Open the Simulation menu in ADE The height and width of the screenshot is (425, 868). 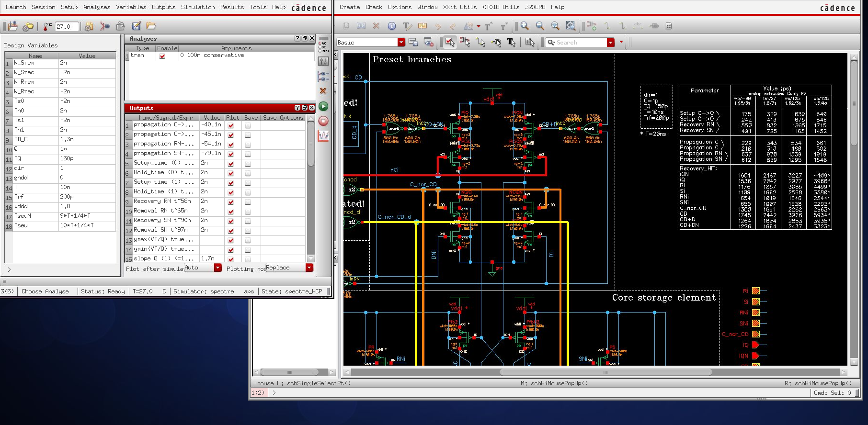[x=198, y=7]
